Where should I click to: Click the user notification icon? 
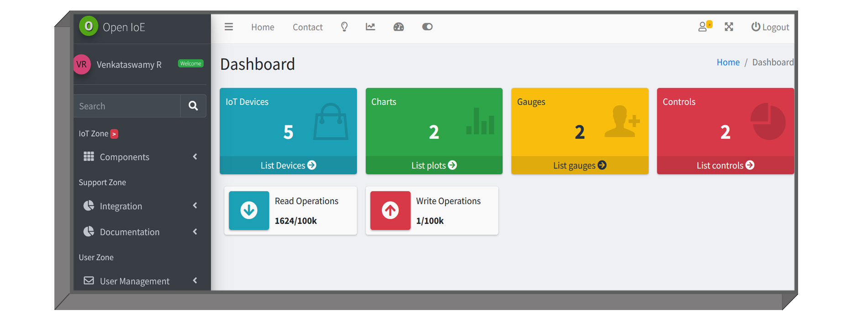coord(704,27)
